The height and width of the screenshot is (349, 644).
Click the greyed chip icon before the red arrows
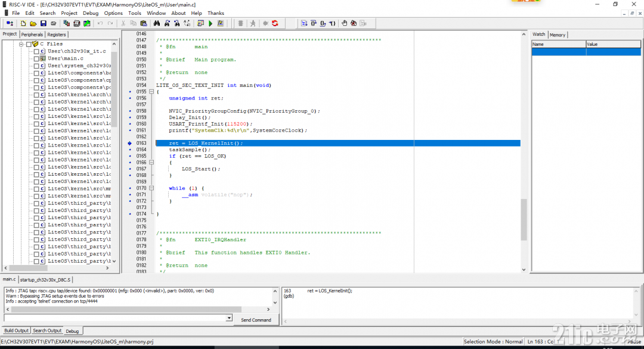coord(265,24)
